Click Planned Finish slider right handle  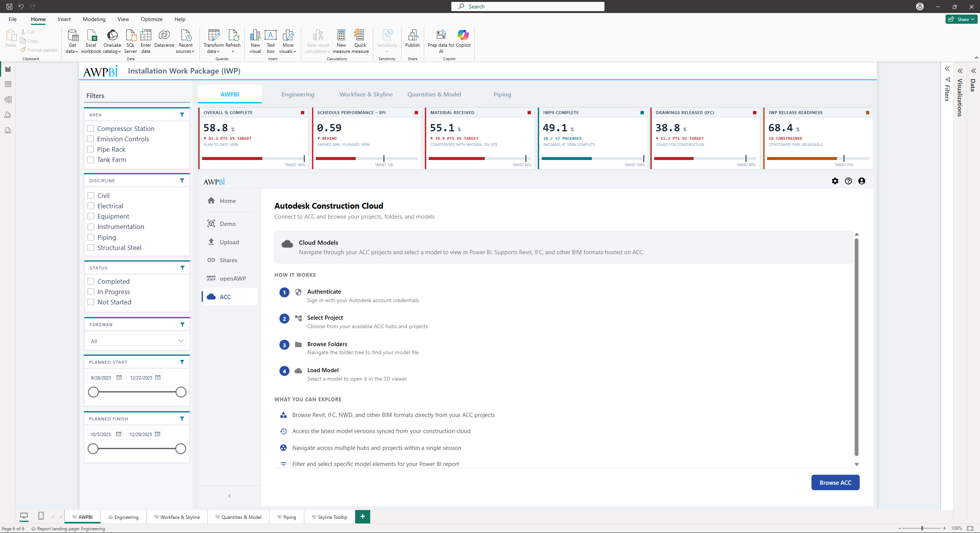[x=181, y=449]
